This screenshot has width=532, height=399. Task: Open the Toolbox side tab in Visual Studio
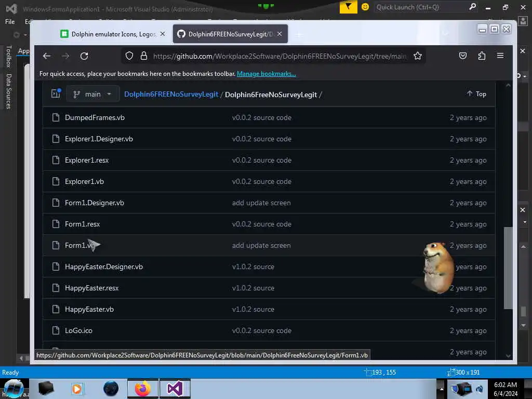9,57
